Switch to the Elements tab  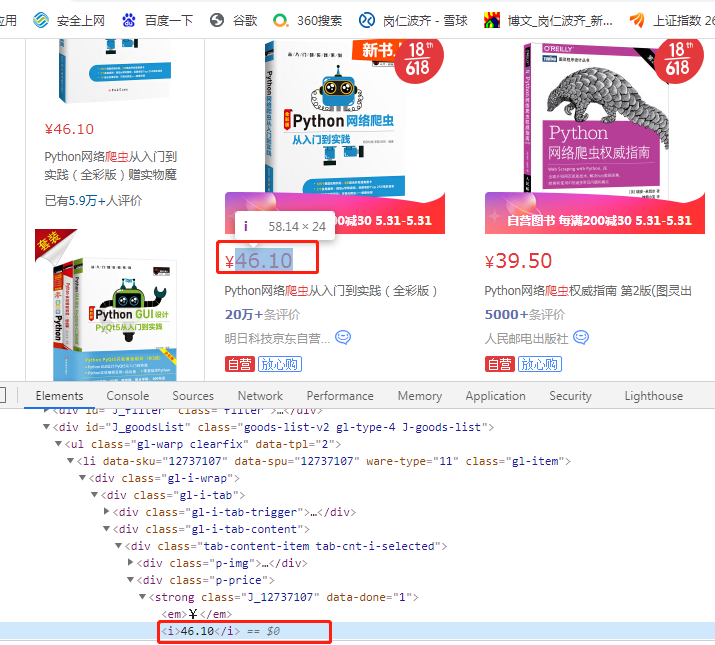tap(59, 395)
